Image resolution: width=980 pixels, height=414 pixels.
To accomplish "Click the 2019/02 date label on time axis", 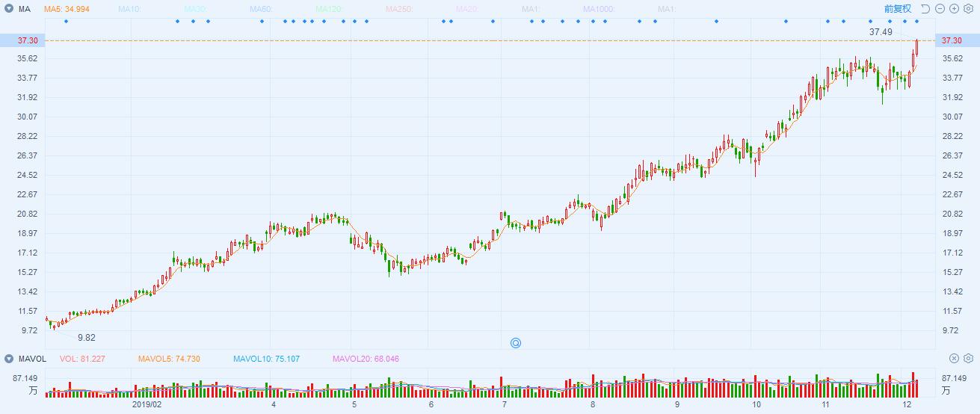I will pyautogui.click(x=147, y=404).
